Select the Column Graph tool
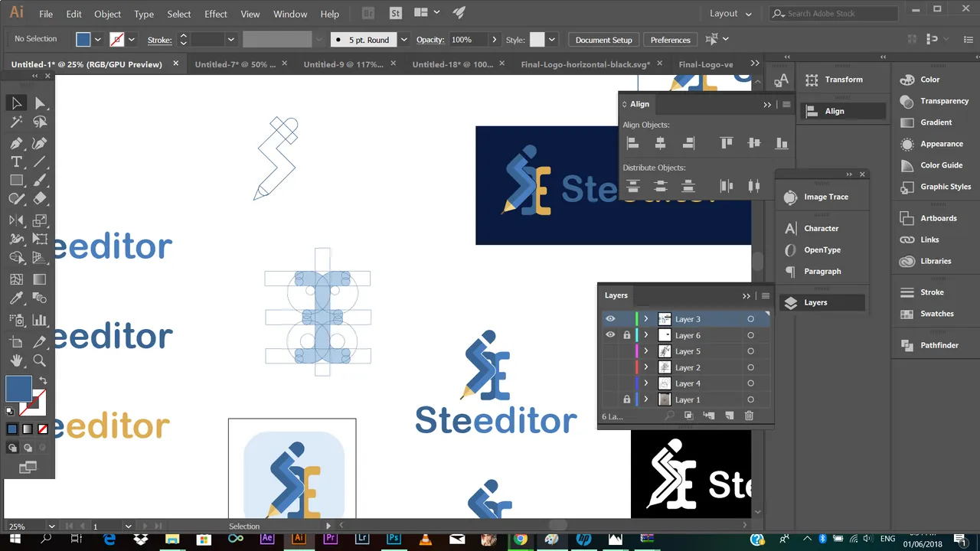The image size is (980, 551). tap(40, 320)
